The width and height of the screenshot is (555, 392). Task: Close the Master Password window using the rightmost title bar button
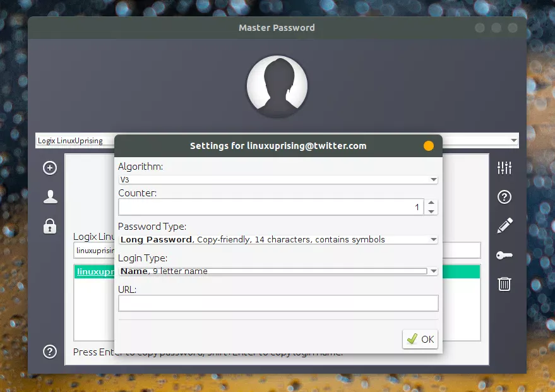[513, 28]
